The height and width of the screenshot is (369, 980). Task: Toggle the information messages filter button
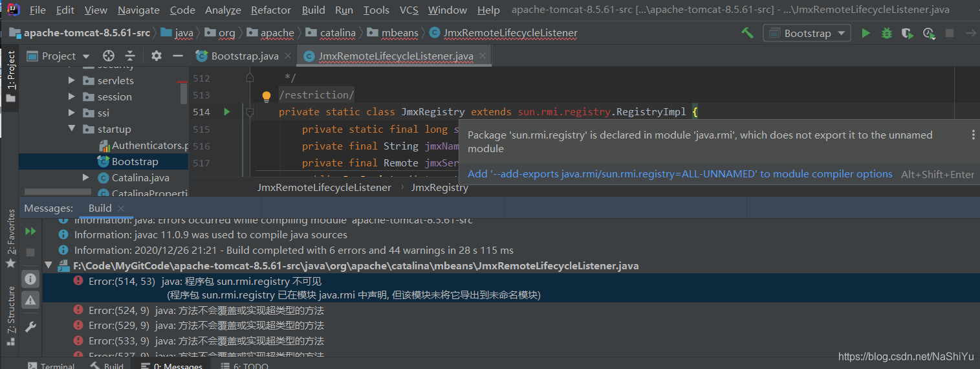[x=30, y=279]
